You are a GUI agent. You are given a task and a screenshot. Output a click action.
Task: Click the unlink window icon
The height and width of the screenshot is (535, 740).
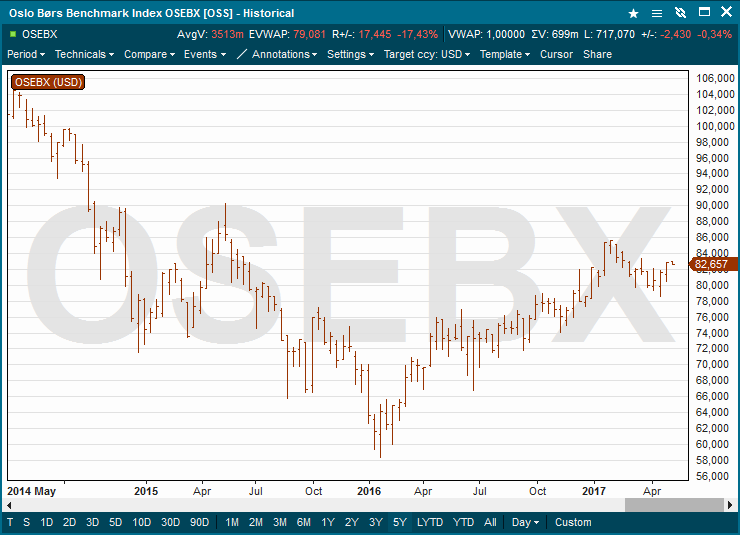point(680,13)
